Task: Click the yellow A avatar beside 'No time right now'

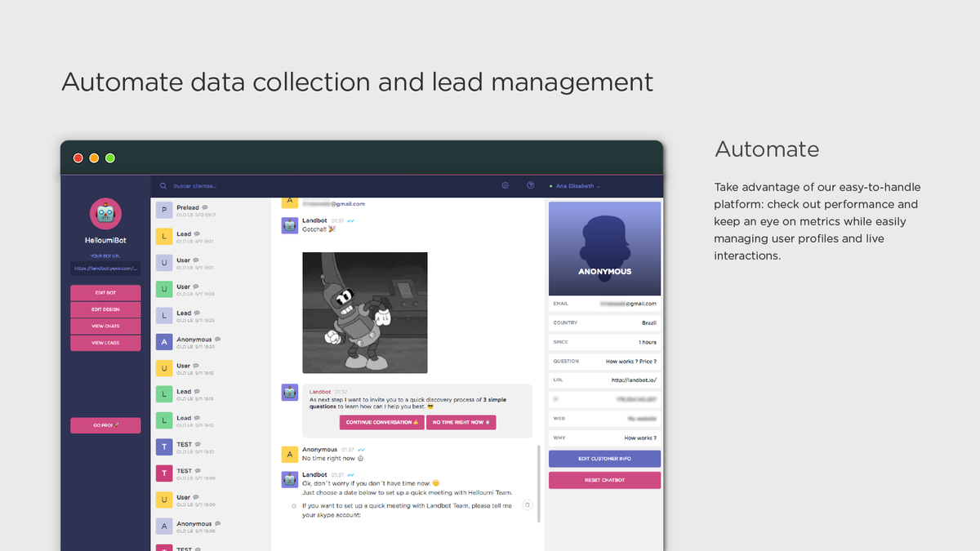Action: pos(290,454)
